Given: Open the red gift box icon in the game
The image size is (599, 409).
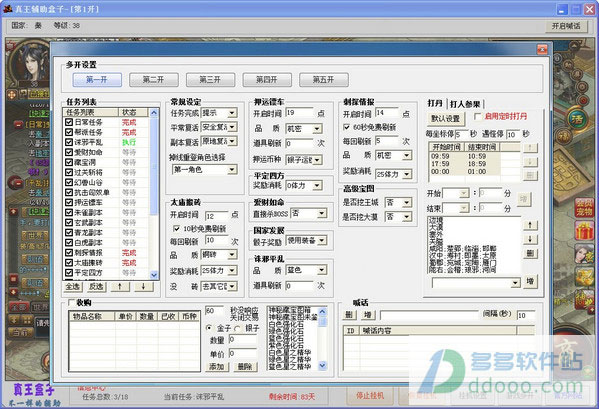Looking at the screenshot, I should 584,231.
